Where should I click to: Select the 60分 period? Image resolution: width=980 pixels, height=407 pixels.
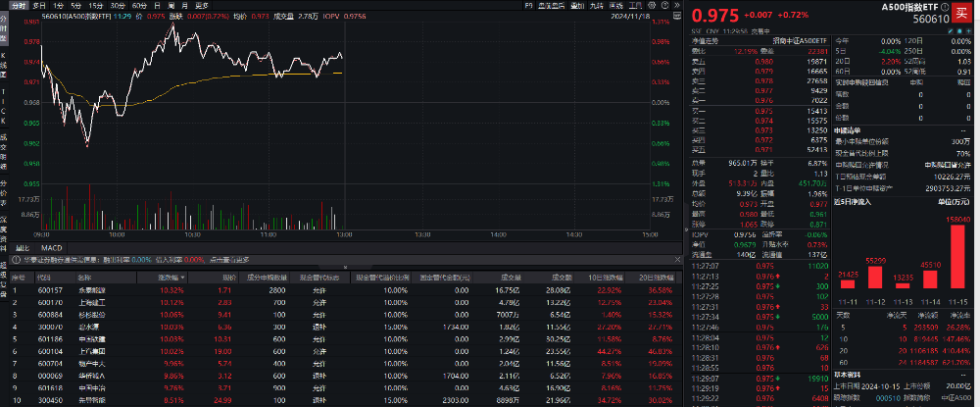click(x=139, y=5)
